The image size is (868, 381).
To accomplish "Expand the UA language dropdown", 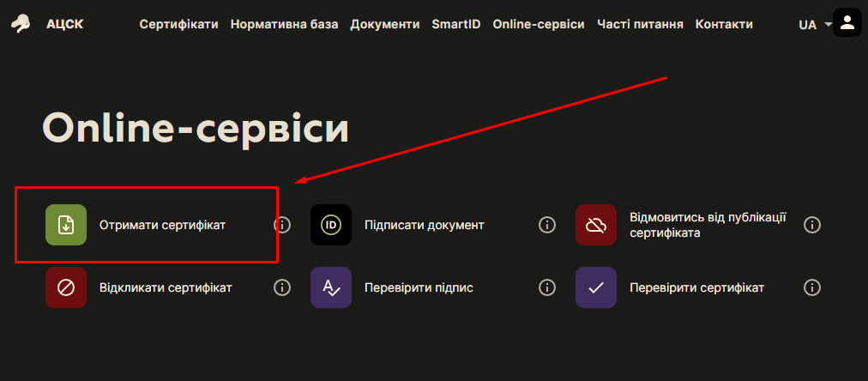I will pos(814,25).
